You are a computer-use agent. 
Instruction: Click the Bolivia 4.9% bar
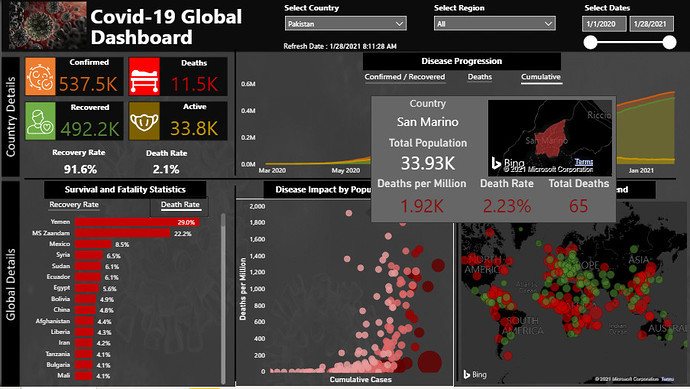tap(85, 299)
